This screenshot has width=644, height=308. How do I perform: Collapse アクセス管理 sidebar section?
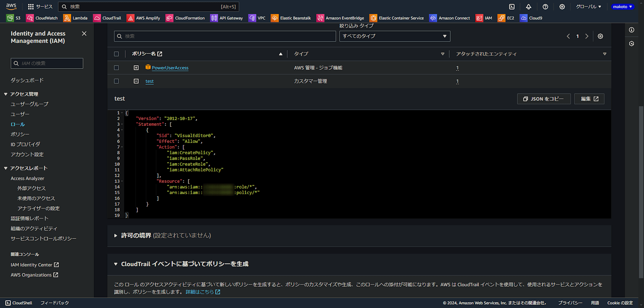[5, 94]
